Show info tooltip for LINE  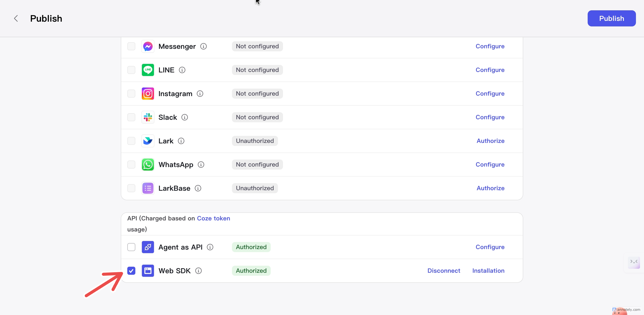(182, 70)
